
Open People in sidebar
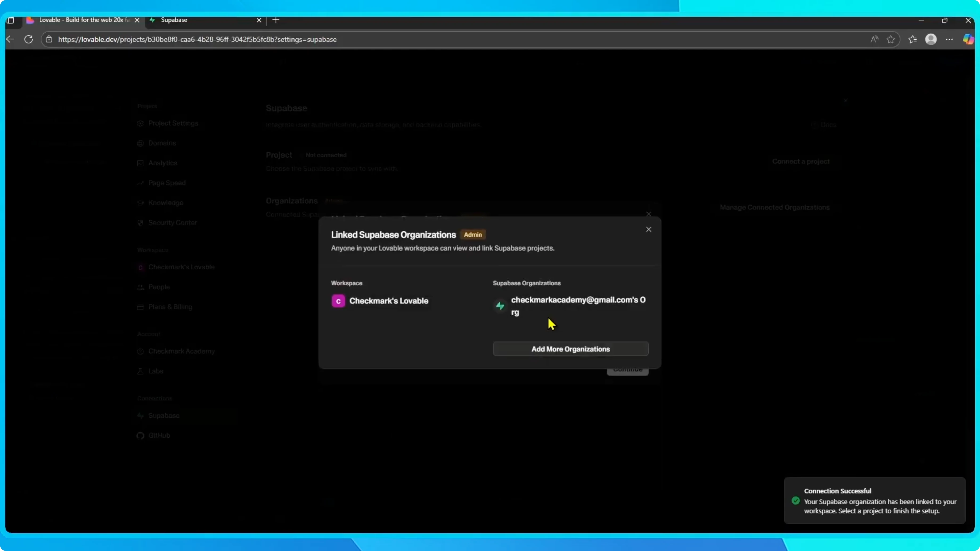pos(153,287)
